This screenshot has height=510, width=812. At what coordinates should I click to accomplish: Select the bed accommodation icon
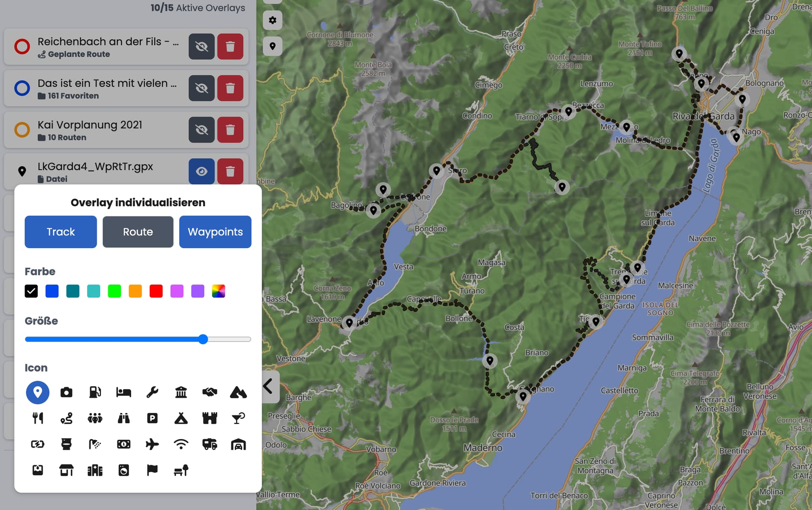[x=123, y=392]
